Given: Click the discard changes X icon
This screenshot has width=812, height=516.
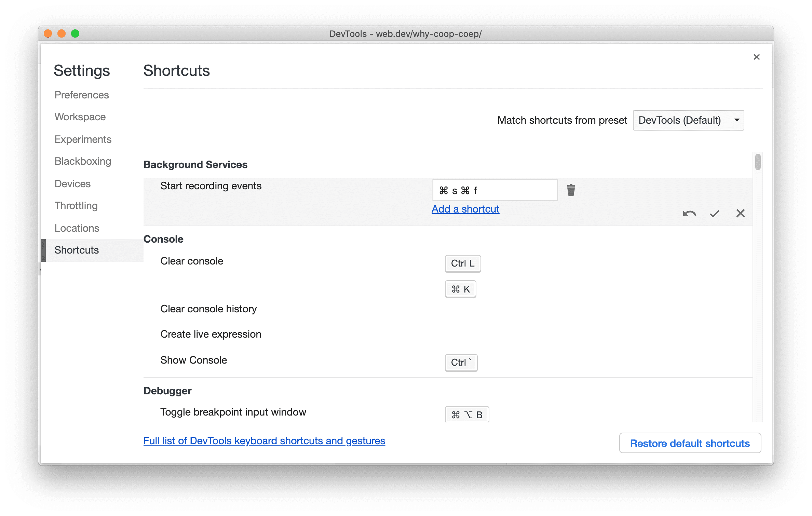Looking at the screenshot, I should [x=740, y=213].
